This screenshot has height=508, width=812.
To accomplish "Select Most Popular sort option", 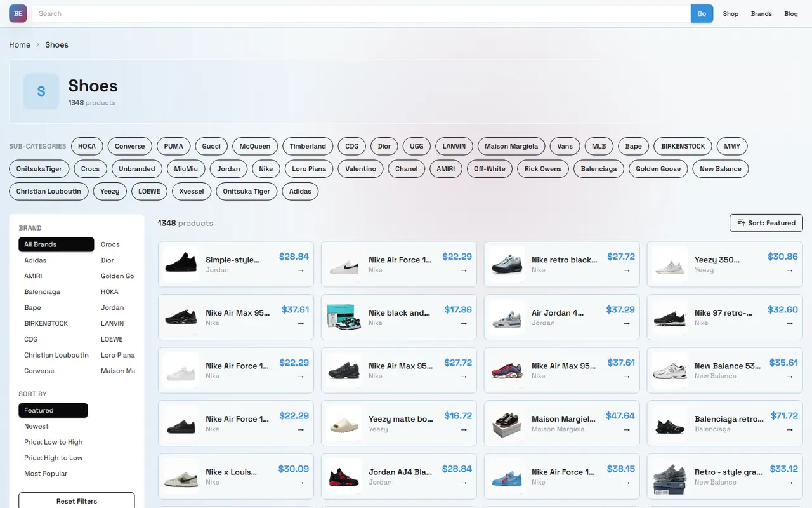I will click(x=53, y=474).
